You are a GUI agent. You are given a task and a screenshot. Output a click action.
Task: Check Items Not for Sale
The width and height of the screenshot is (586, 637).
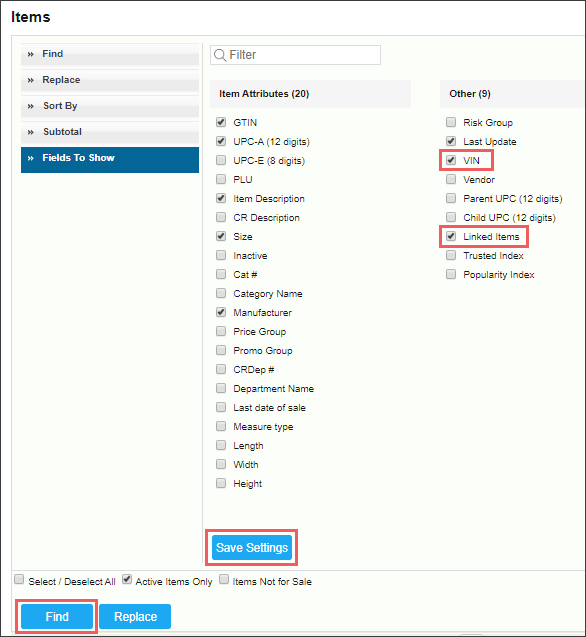224,579
